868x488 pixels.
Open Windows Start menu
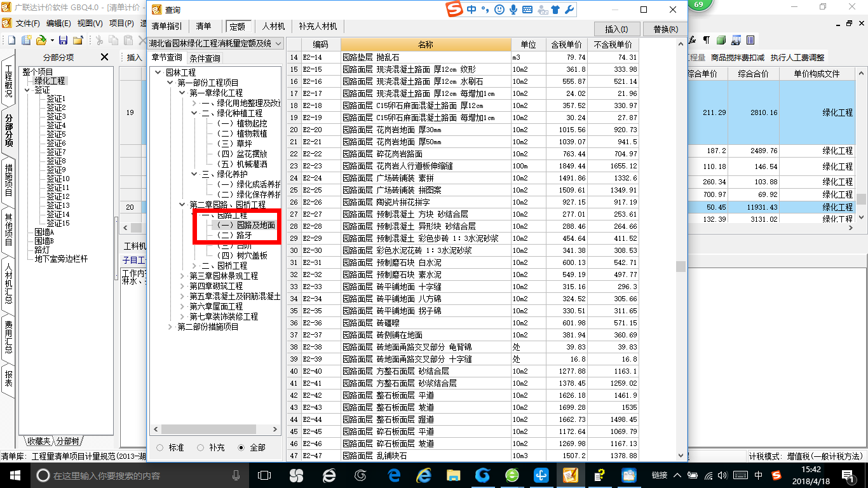(15, 475)
